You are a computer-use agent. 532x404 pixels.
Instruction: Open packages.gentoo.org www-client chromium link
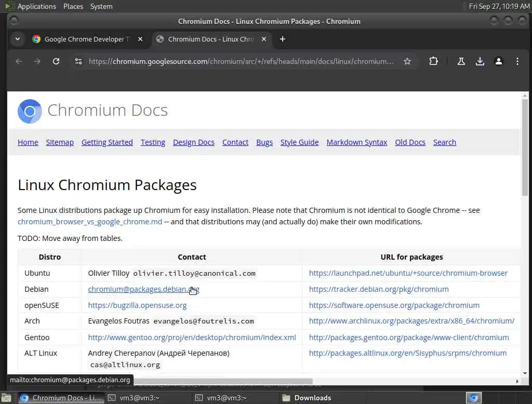click(409, 338)
